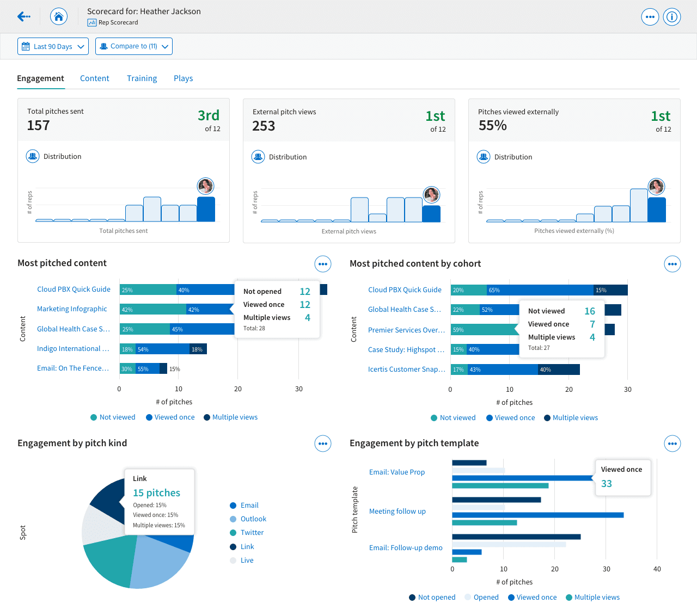Viewport: 697px width, 616px height.
Task: Open Engagement by pitch template options menu
Action: 672,443
